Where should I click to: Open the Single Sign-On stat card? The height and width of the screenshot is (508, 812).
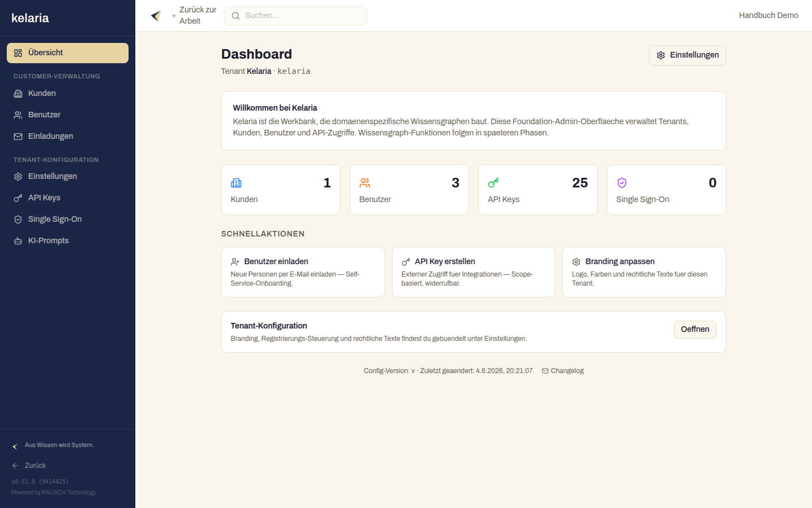tap(667, 190)
